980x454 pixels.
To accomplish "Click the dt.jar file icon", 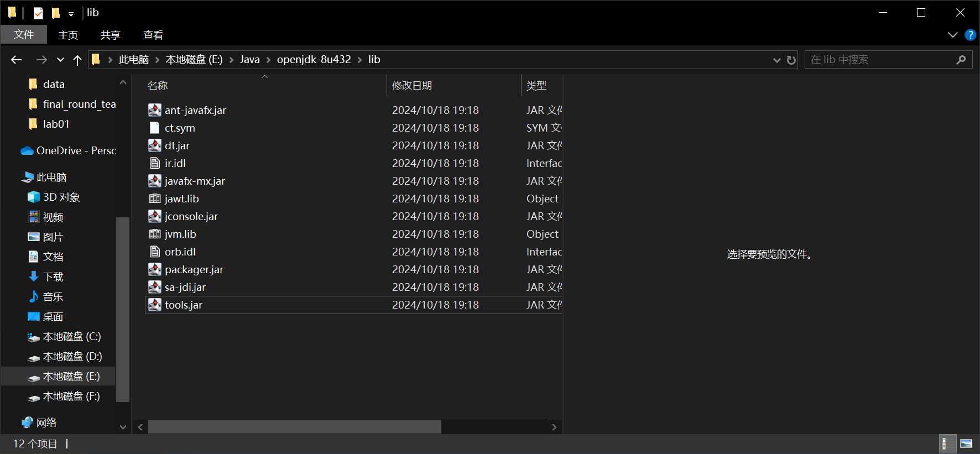I will coord(155,145).
